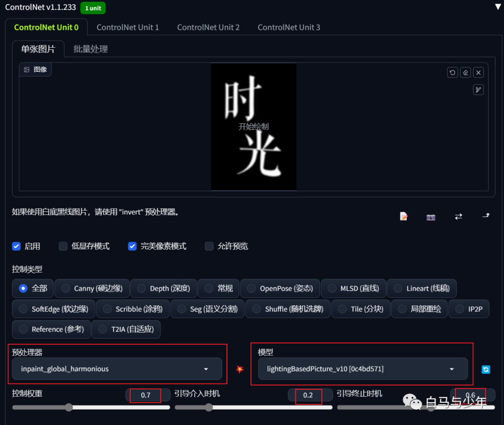
Task: Open the 单张图片 tab
Action: pos(38,49)
